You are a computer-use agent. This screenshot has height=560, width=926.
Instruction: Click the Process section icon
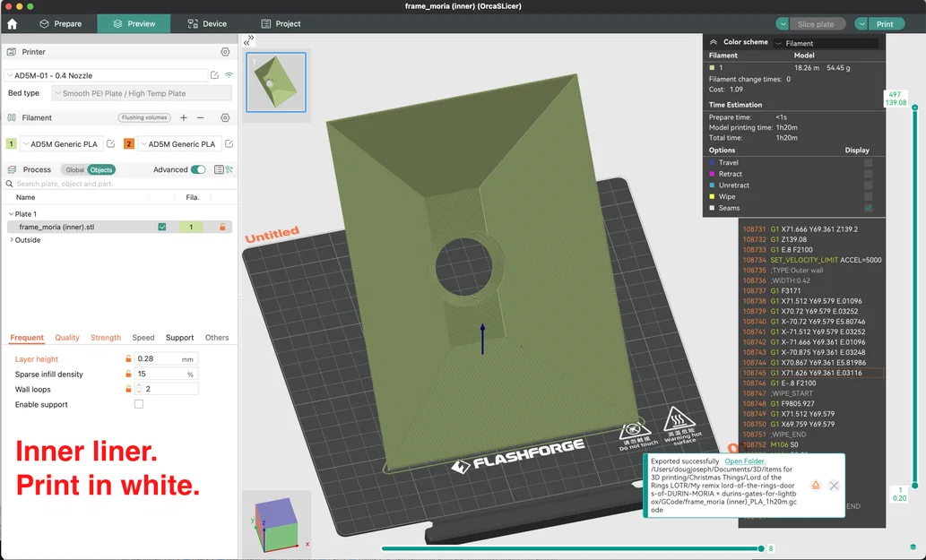pos(12,170)
